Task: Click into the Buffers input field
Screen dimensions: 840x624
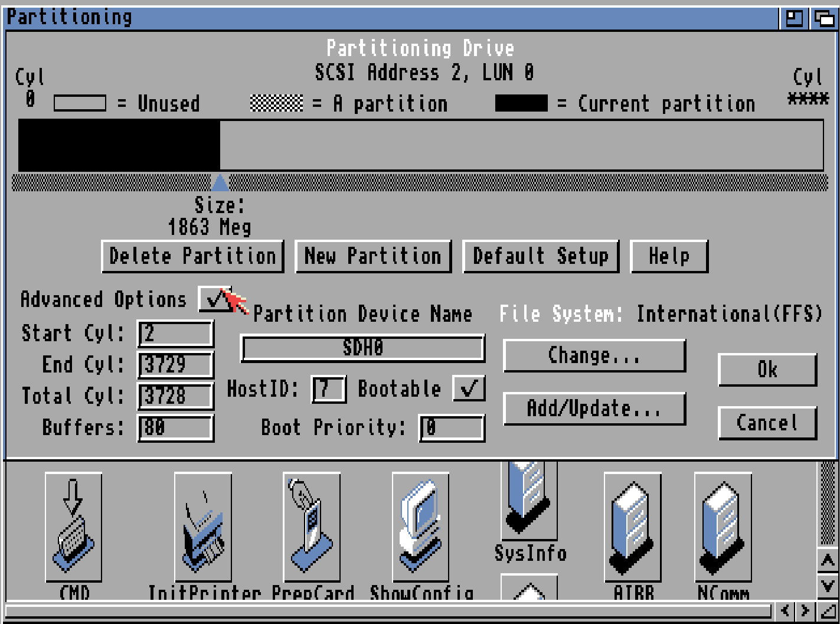Action: pyautogui.click(x=175, y=427)
